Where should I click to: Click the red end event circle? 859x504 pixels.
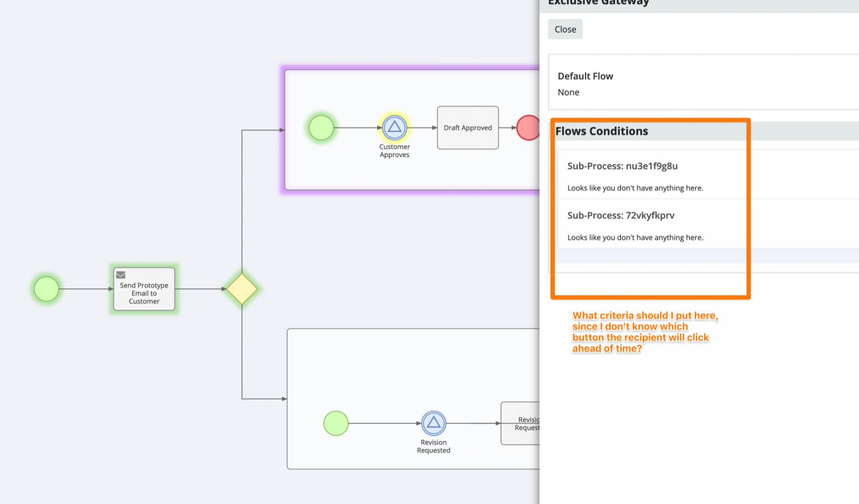click(528, 128)
